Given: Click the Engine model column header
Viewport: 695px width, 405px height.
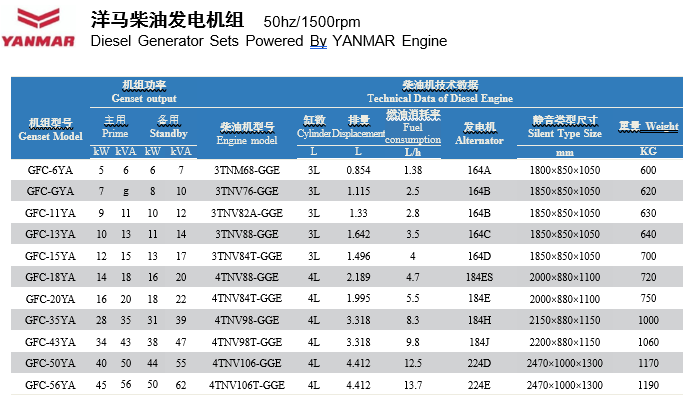Looking at the screenshot, I should pos(247,133).
